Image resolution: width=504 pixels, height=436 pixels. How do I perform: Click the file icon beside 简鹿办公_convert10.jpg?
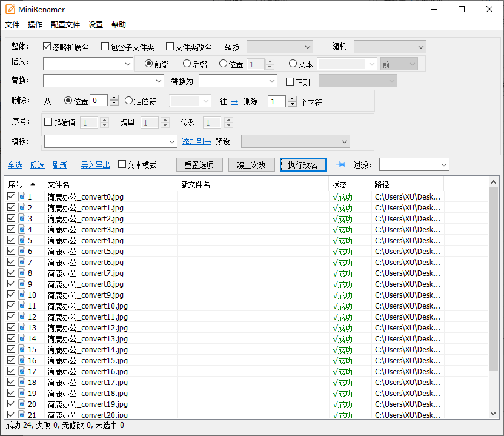21,306
